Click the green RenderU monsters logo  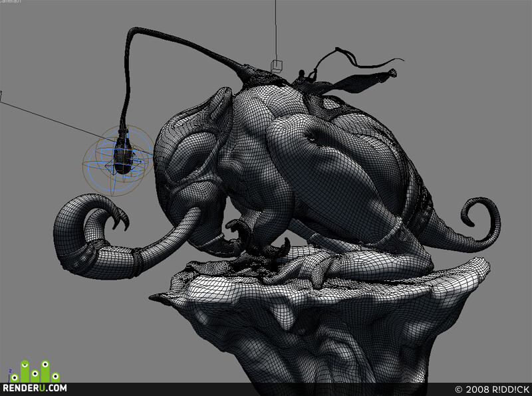(x=35, y=371)
